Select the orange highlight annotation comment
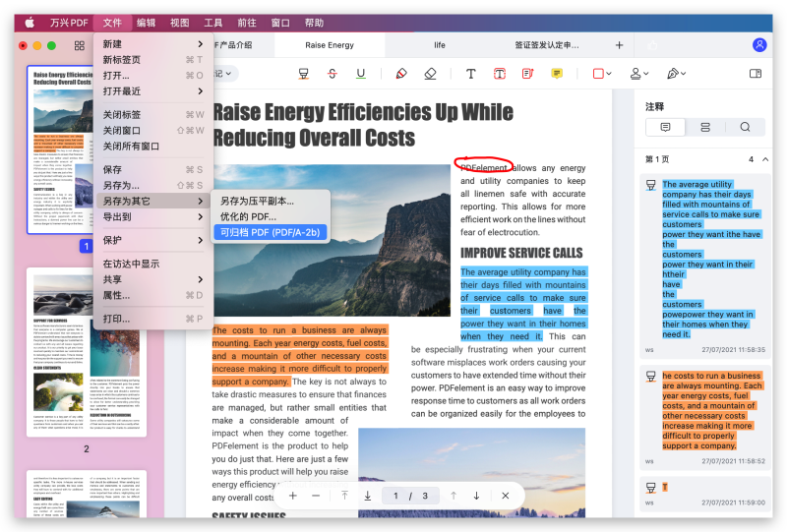This screenshot has height=532, width=787. click(705, 418)
